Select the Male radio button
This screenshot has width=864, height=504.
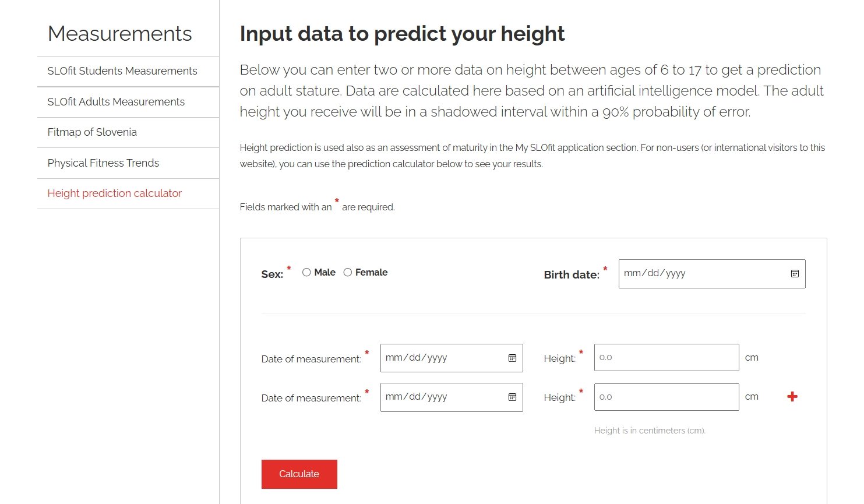(306, 273)
